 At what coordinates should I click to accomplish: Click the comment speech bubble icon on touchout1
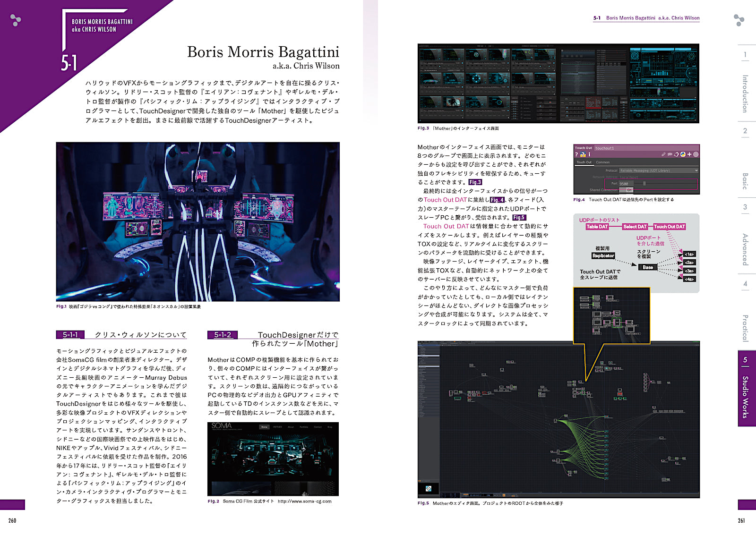click(x=670, y=154)
